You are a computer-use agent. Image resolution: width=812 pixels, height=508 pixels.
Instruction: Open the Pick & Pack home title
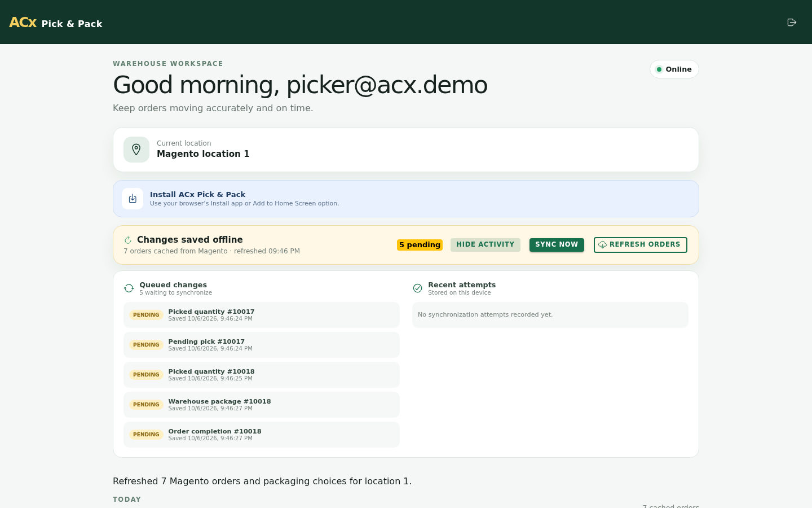[x=72, y=24]
